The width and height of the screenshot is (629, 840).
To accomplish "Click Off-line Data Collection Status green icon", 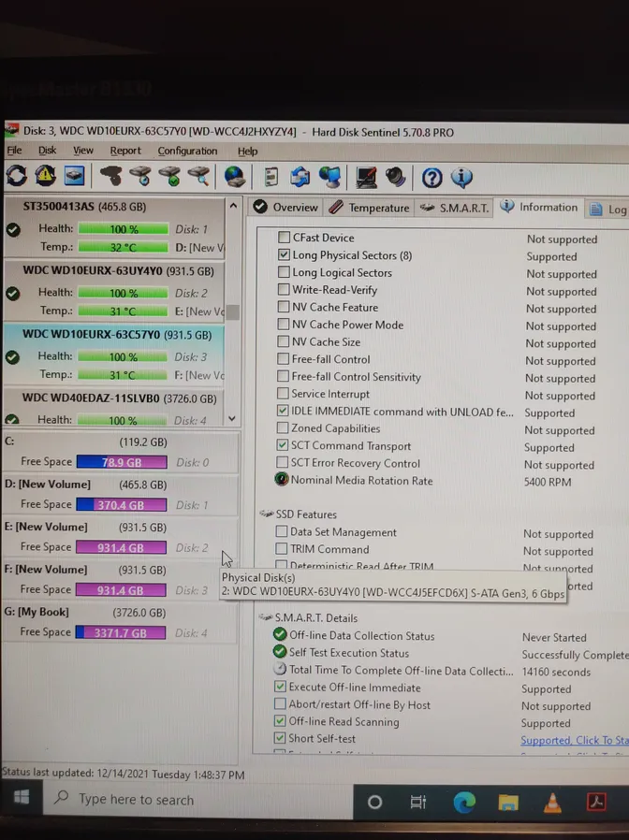I will pyautogui.click(x=280, y=634).
